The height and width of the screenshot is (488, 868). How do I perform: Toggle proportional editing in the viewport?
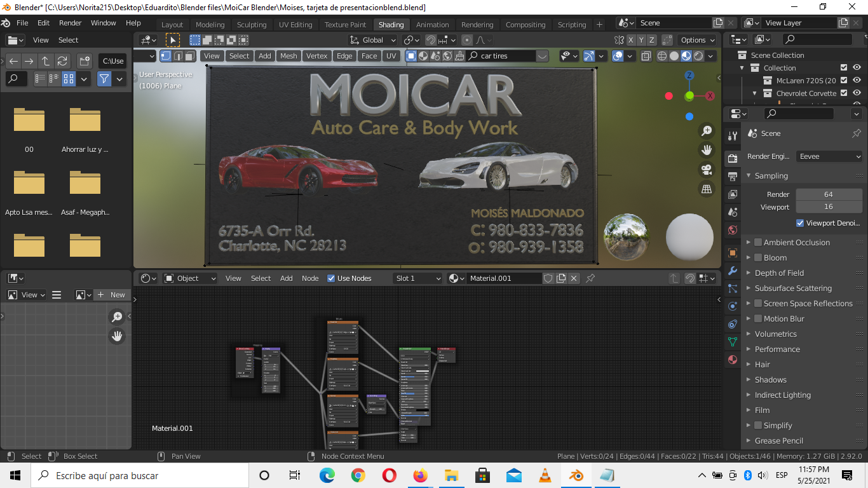467,40
